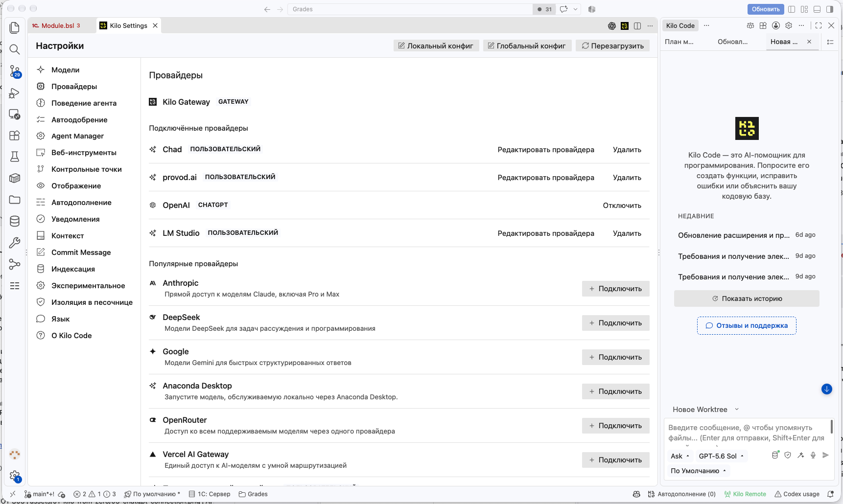
Task: Open Remote Explorer in activity bar
Action: (x=15, y=115)
